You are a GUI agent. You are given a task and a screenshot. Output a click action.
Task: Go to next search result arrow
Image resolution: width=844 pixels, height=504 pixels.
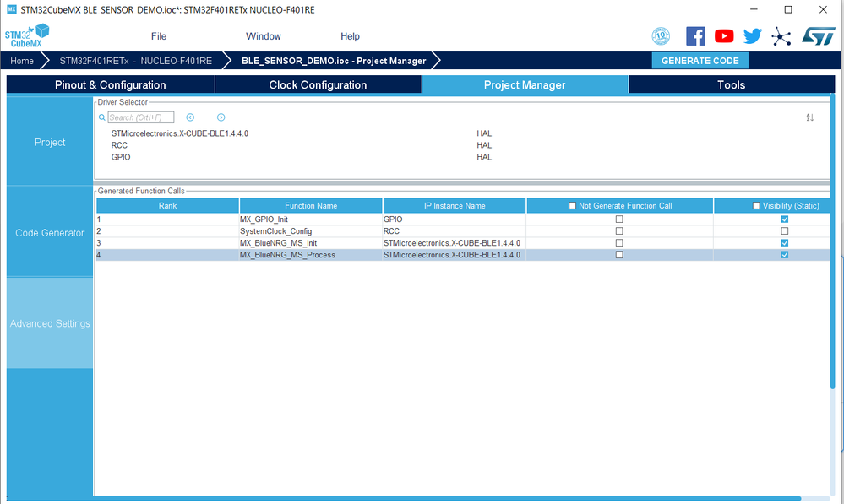point(221,117)
